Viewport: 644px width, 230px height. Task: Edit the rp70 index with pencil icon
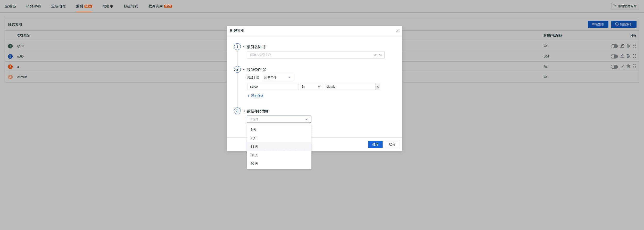point(622,46)
